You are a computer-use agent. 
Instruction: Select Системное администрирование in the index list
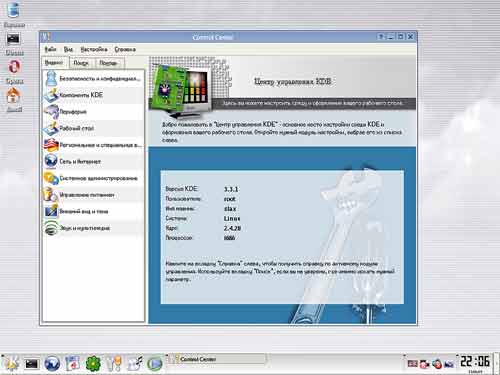tap(94, 178)
